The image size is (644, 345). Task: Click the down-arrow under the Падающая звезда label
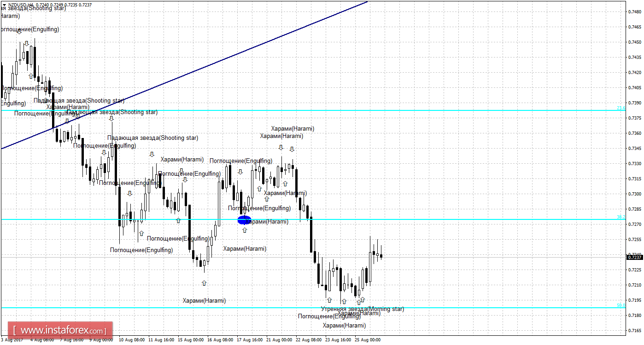pos(152,154)
